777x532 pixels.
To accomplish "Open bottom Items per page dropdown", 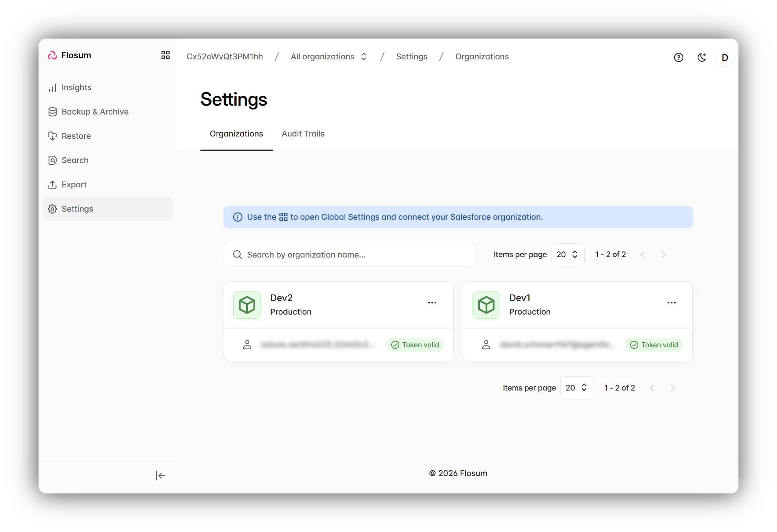I will [x=577, y=388].
